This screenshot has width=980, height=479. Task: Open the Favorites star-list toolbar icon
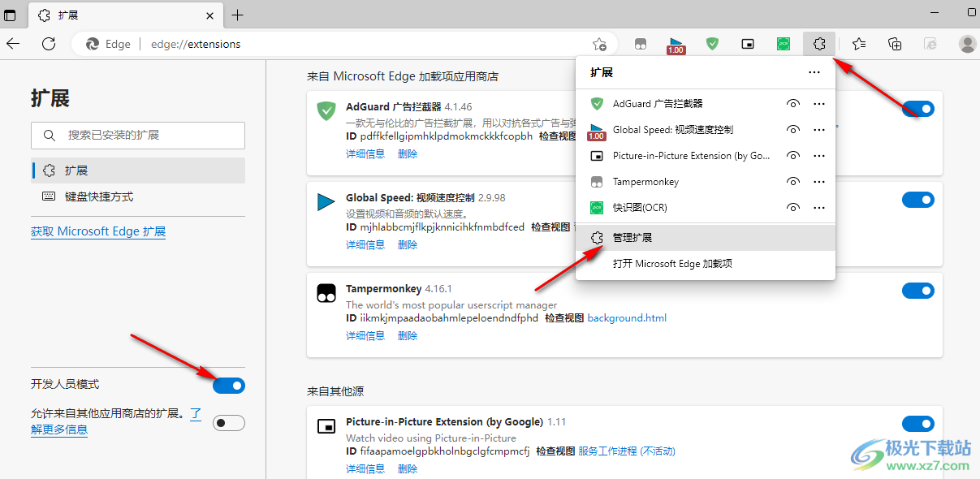pos(859,44)
